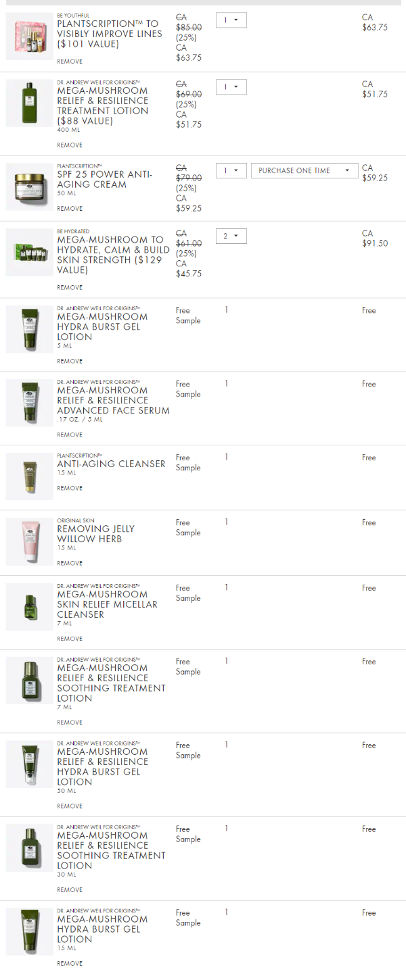The width and height of the screenshot is (406, 980).
Task: Click the SPF 25 Power Anti-Aging Cream jar image
Action: (29, 187)
